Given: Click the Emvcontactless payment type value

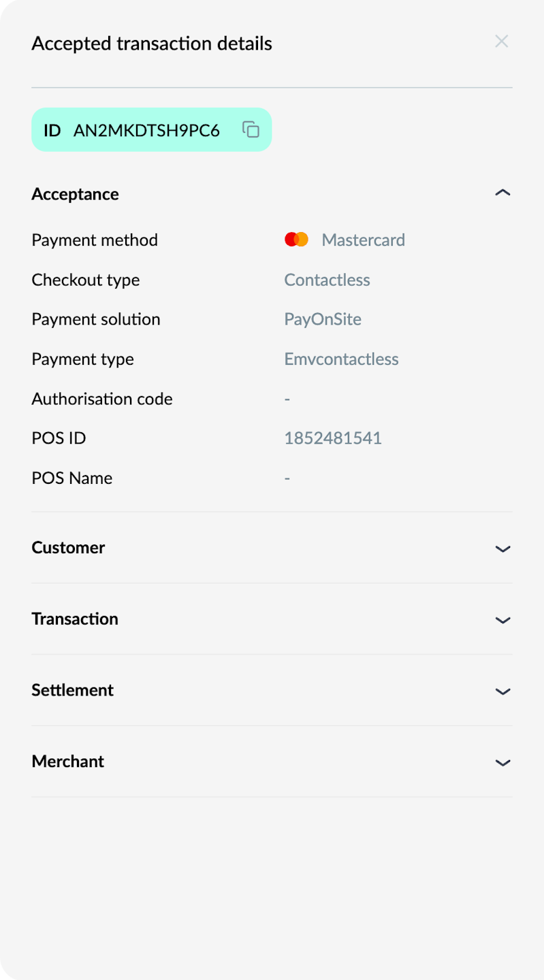Looking at the screenshot, I should 341,359.
